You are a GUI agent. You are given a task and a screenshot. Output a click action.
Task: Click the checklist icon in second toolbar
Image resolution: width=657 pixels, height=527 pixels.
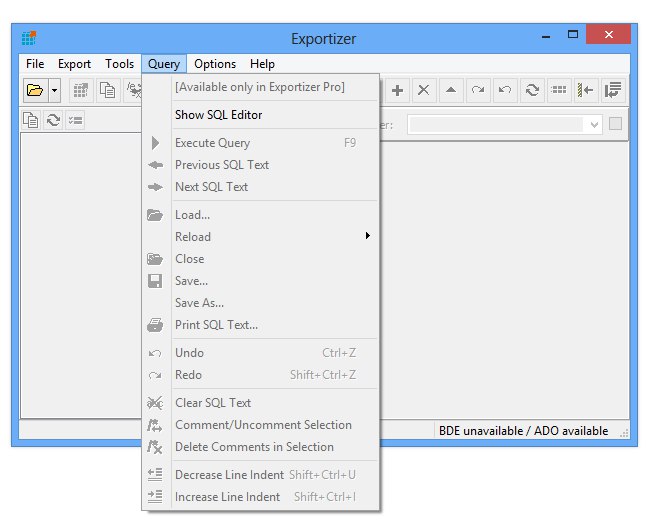pos(76,120)
